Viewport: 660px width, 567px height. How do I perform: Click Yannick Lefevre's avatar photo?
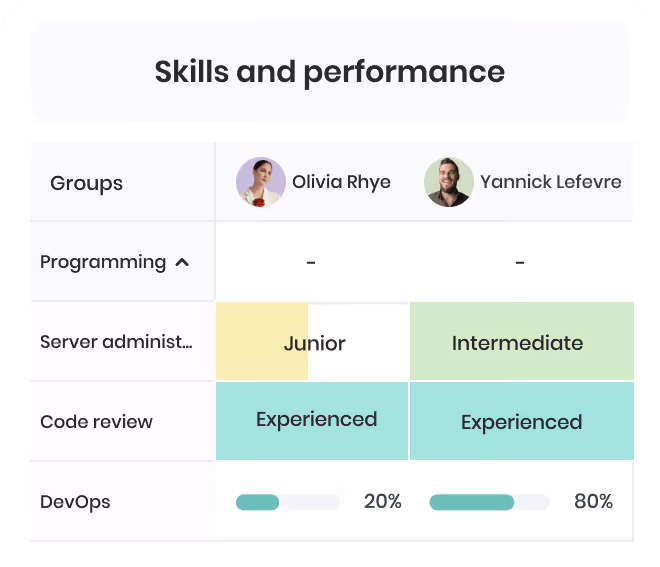[448, 182]
